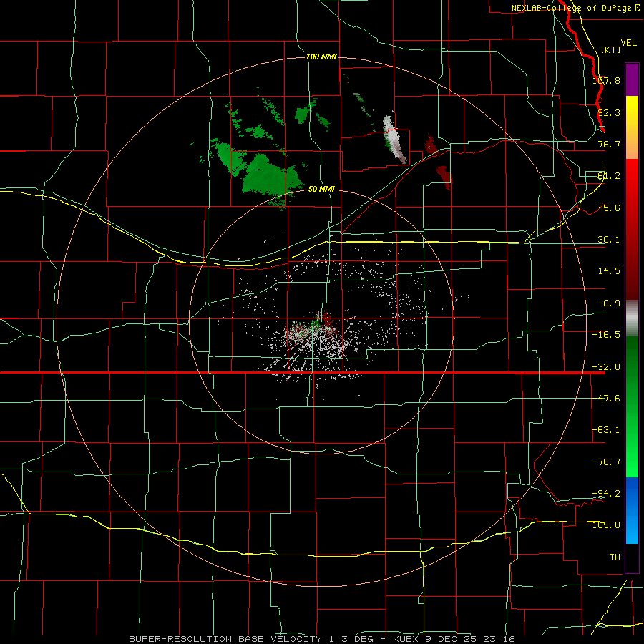Click the 14.5 scale value

point(609,271)
